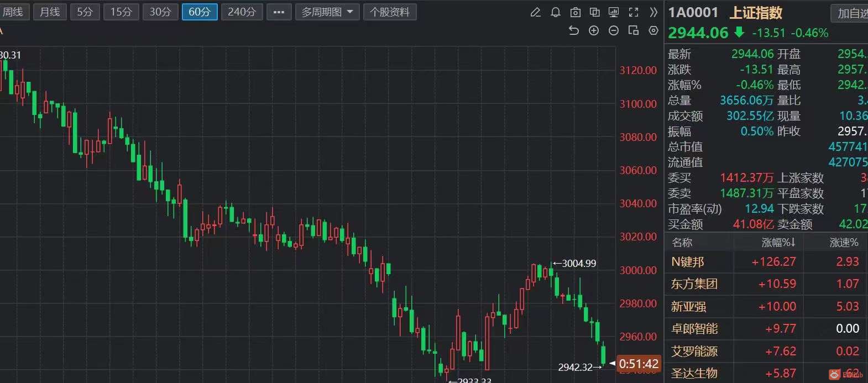Click the 加自选 add-to-watchlist button
This screenshot has height=383, width=868.
pyautogui.click(x=851, y=13)
